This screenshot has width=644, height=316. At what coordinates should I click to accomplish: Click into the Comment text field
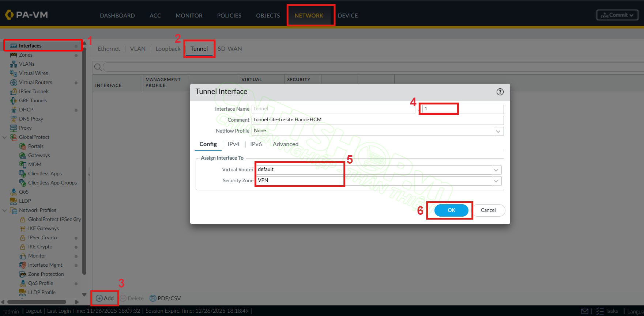click(x=377, y=120)
